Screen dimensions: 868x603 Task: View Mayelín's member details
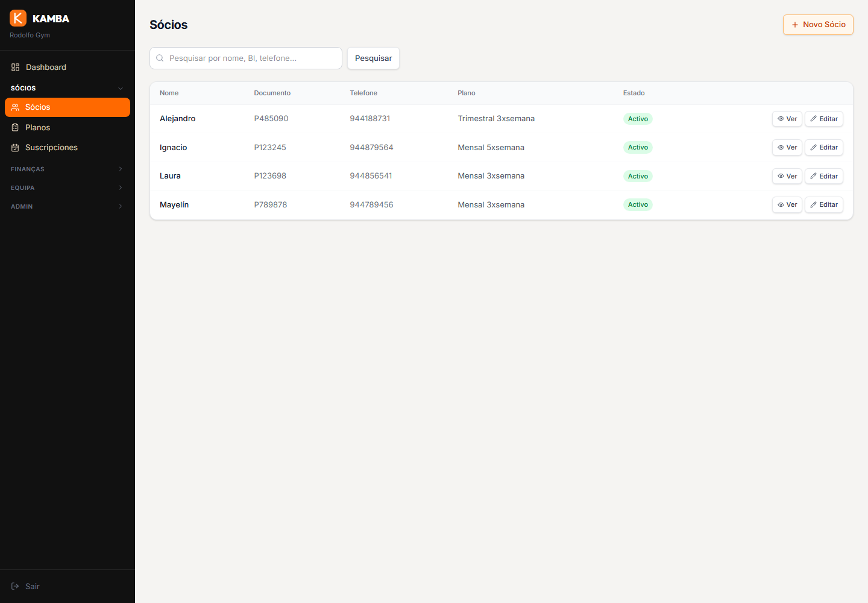click(x=787, y=204)
